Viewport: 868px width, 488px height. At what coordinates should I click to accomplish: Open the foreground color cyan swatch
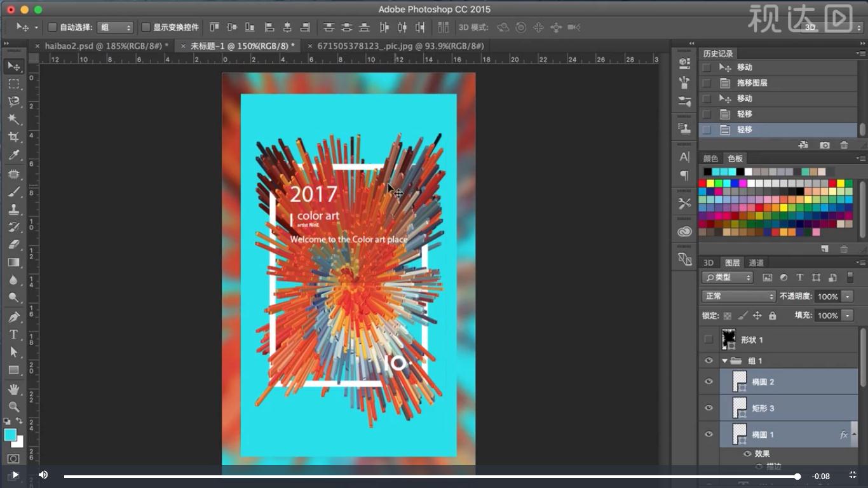[x=10, y=435]
